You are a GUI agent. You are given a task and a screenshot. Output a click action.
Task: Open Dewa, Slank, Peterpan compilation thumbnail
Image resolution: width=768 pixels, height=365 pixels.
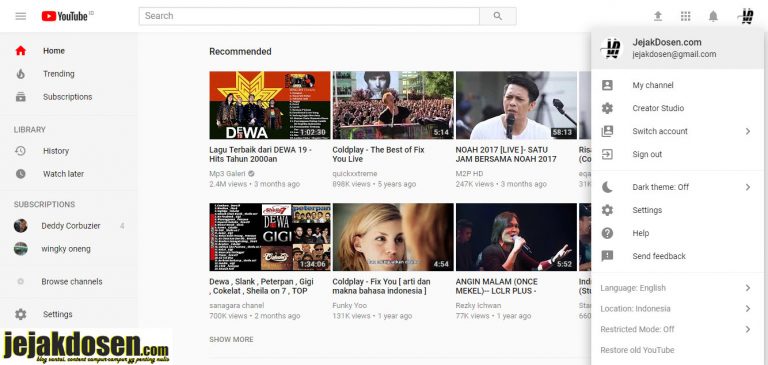[270, 237]
